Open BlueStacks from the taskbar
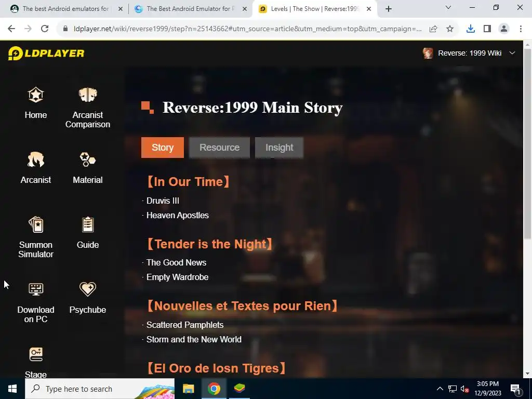 click(x=240, y=389)
